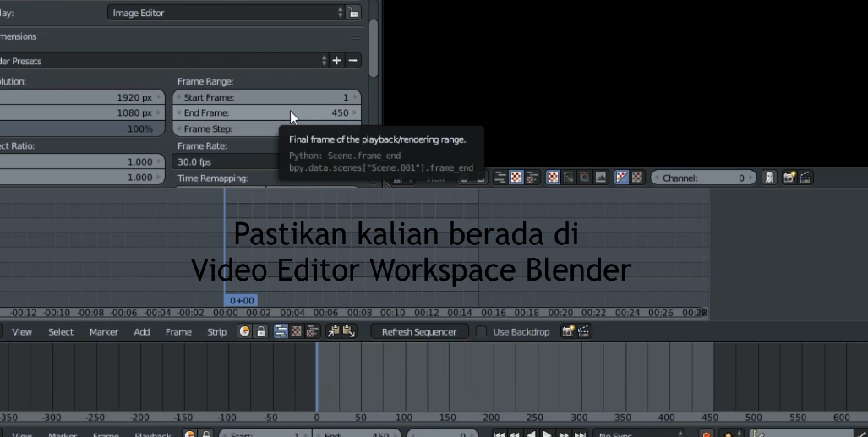Click the End Frame field
This screenshot has height=437, width=868.
tap(267, 113)
